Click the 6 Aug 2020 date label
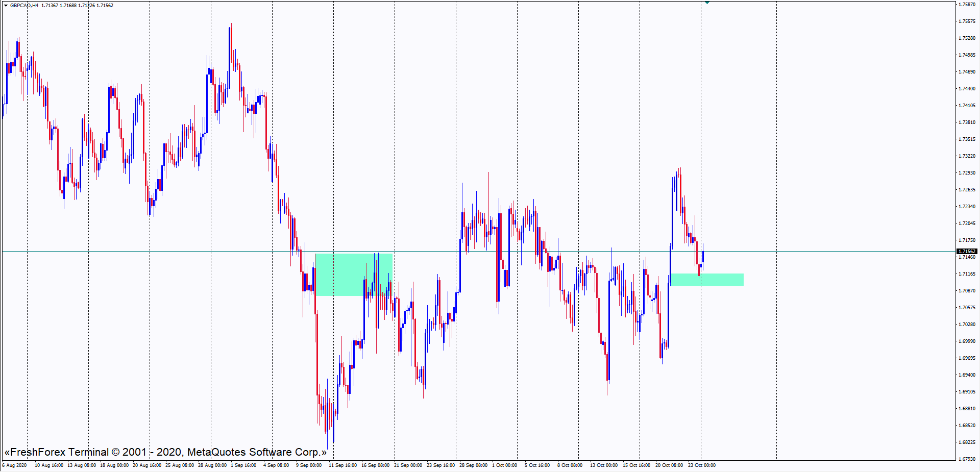Screen dimensions: 980x472 click(x=15, y=465)
